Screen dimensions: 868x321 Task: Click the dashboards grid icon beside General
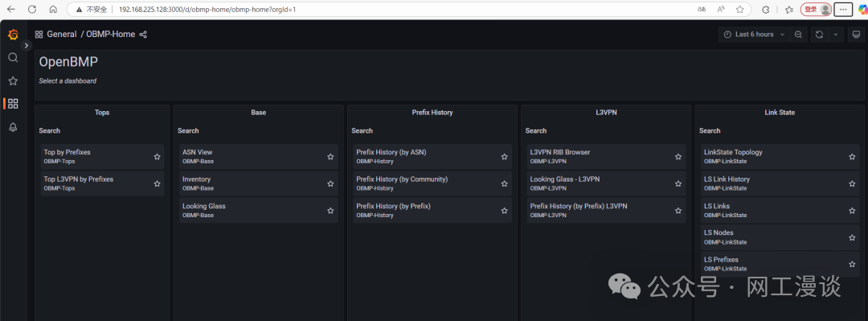coord(39,35)
